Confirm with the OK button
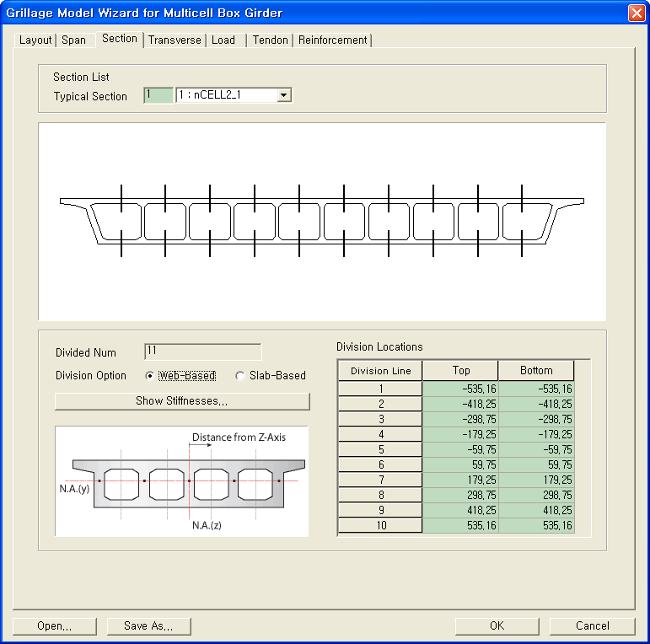The image size is (650, 644). tap(497, 625)
